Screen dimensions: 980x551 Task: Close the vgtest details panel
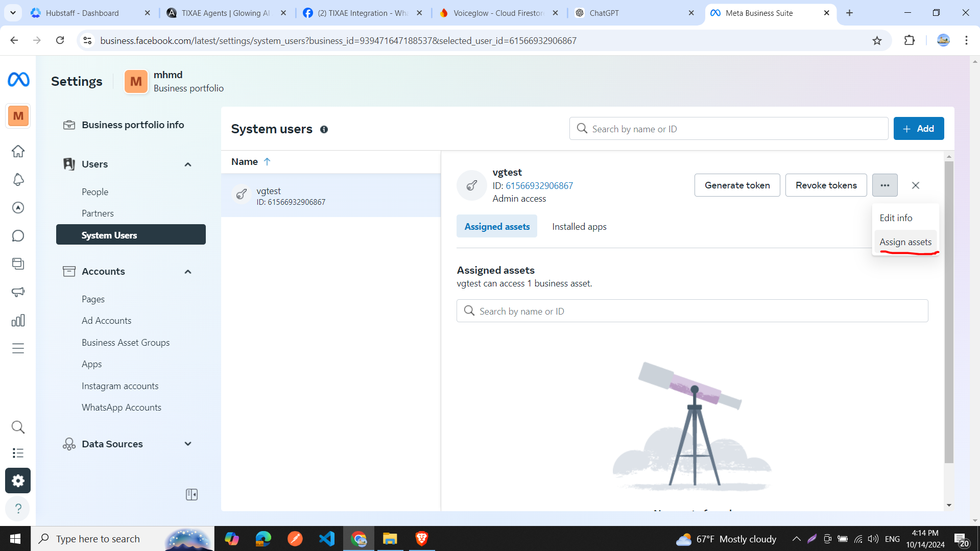(x=916, y=185)
